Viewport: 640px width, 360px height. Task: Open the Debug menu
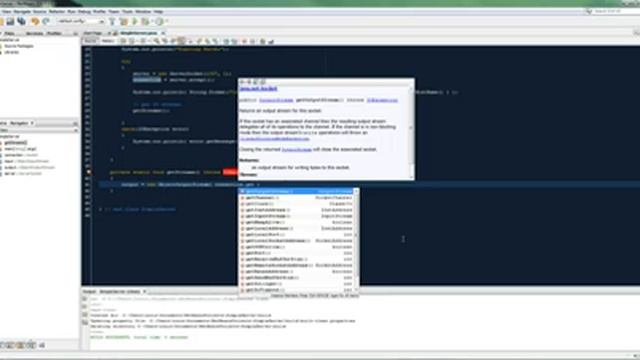pyautogui.click(x=84, y=11)
